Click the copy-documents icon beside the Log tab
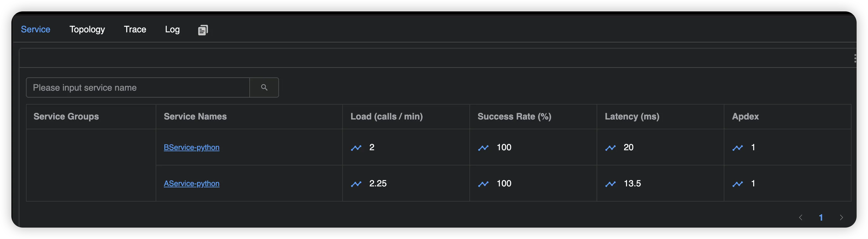The width and height of the screenshot is (868, 239). pyautogui.click(x=203, y=30)
